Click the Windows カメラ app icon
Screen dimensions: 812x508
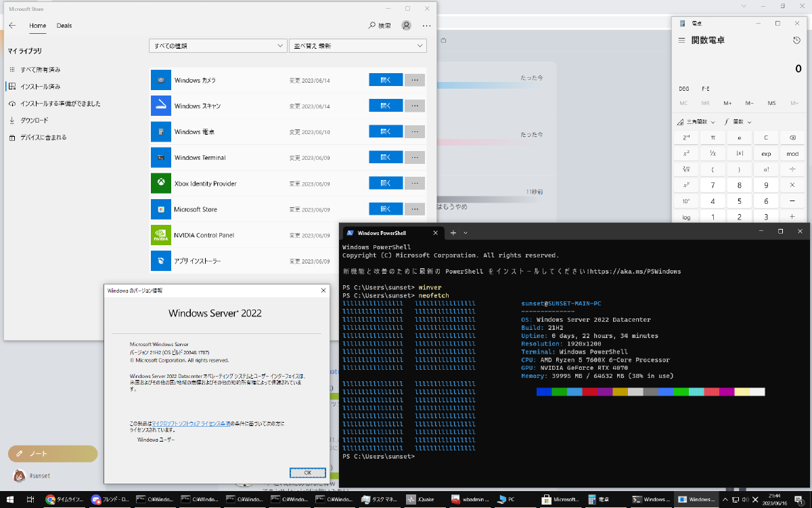(x=160, y=79)
